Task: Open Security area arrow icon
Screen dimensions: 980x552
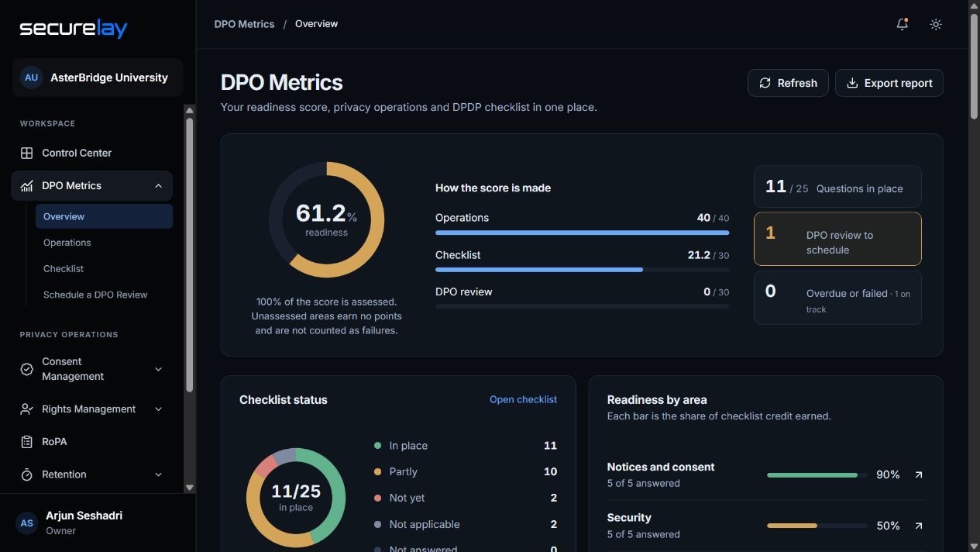Action: pos(918,526)
